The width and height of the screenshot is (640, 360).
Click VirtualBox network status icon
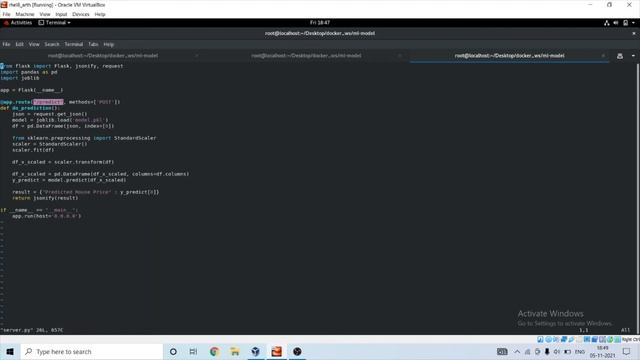click(x=563, y=339)
